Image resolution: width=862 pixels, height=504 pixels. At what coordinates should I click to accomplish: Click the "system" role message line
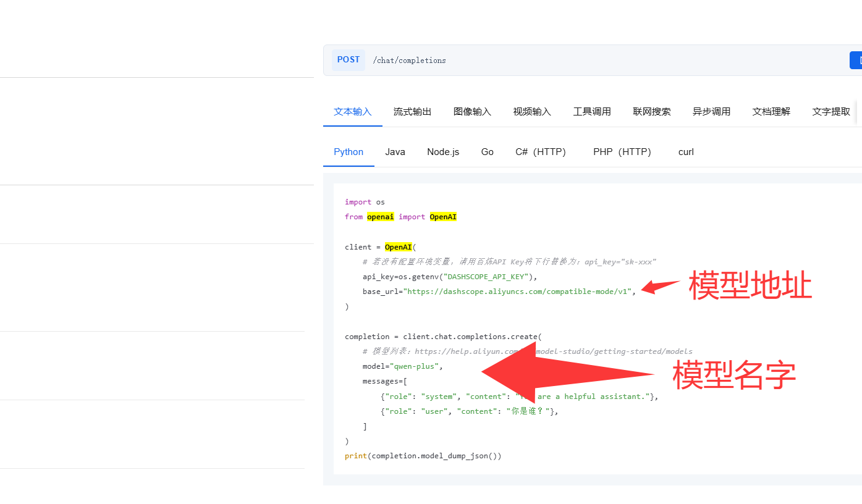pyautogui.click(x=520, y=397)
